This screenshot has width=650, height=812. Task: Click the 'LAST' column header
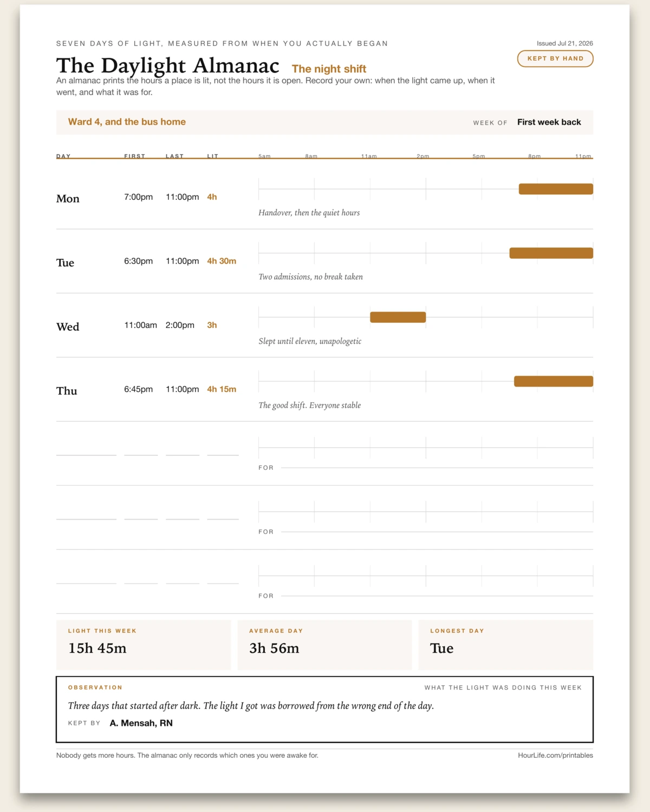174,156
